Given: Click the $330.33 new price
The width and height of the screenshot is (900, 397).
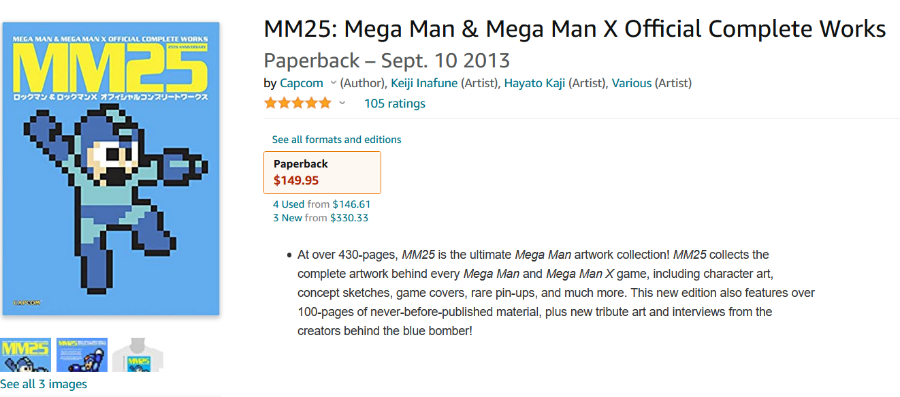Looking at the screenshot, I should (x=350, y=218).
